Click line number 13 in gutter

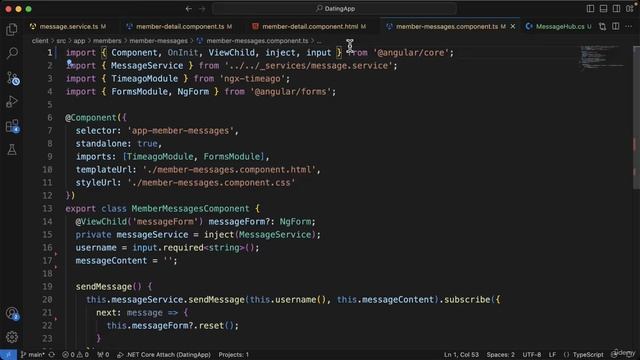(47, 209)
